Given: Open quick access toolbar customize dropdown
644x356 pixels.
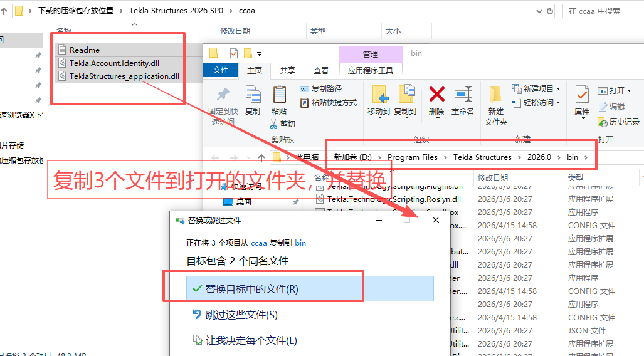Looking at the screenshot, I should click(x=259, y=53).
